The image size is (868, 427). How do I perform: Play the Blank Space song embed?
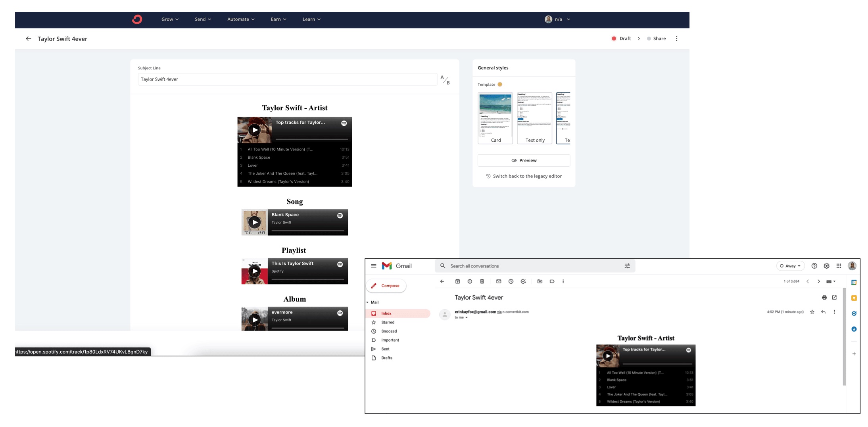coord(255,222)
